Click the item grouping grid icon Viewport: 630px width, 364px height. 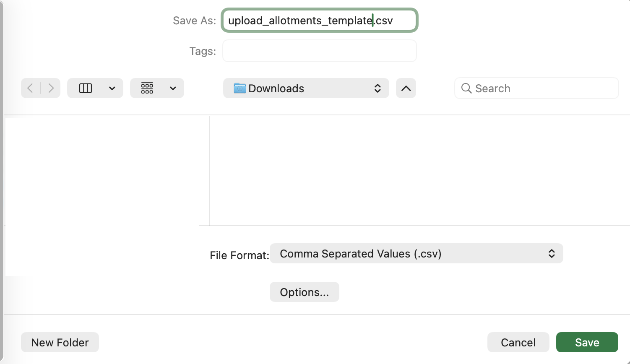coord(147,88)
